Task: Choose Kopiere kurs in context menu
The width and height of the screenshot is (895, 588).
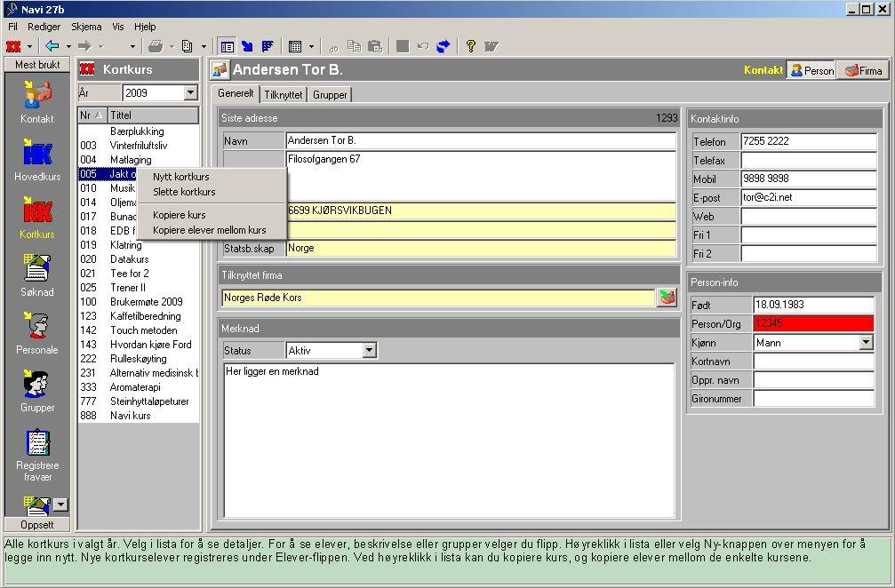Action: point(212,215)
